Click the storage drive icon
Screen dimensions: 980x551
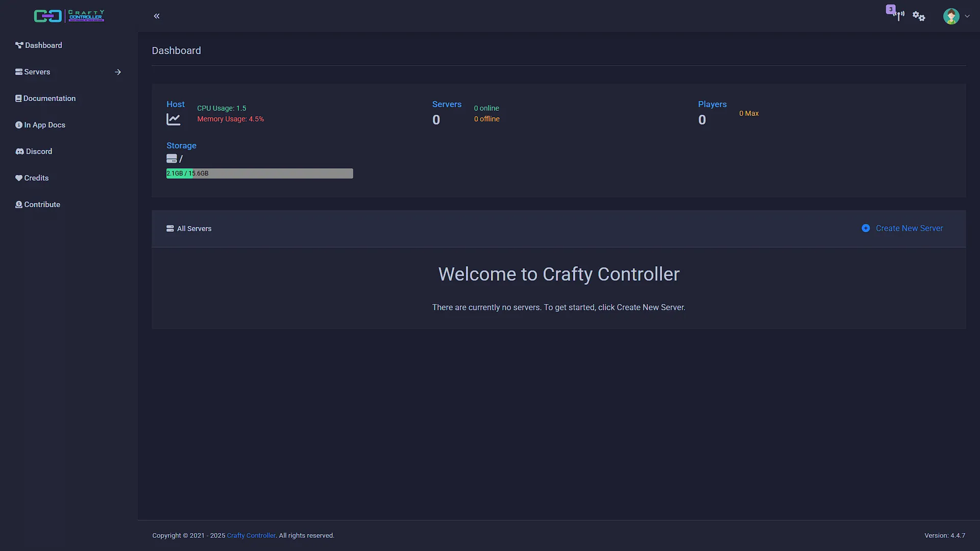(x=171, y=159)
